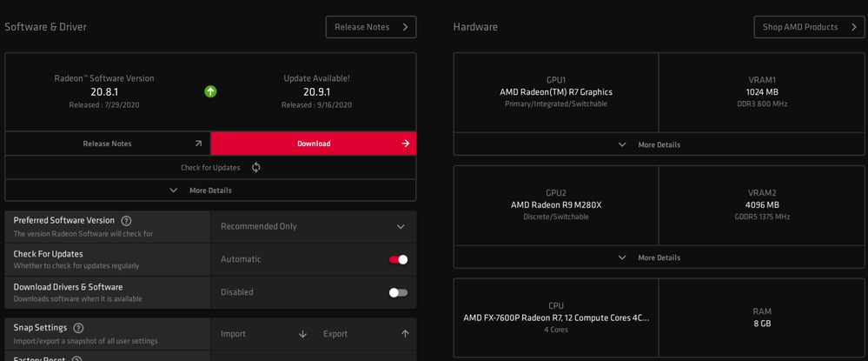Click the Export up arrow icon

pos(405,333)
